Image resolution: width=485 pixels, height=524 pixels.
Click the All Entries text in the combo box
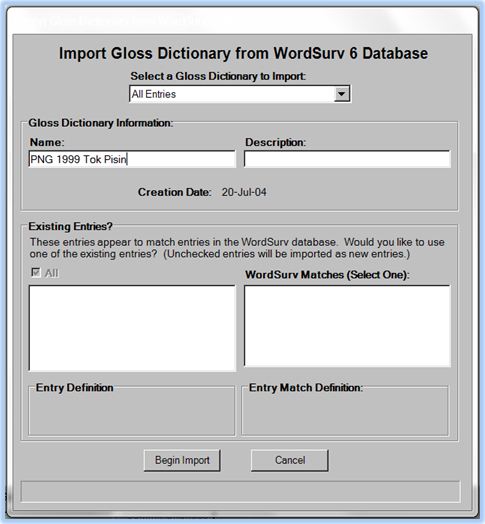click(154, 94)
